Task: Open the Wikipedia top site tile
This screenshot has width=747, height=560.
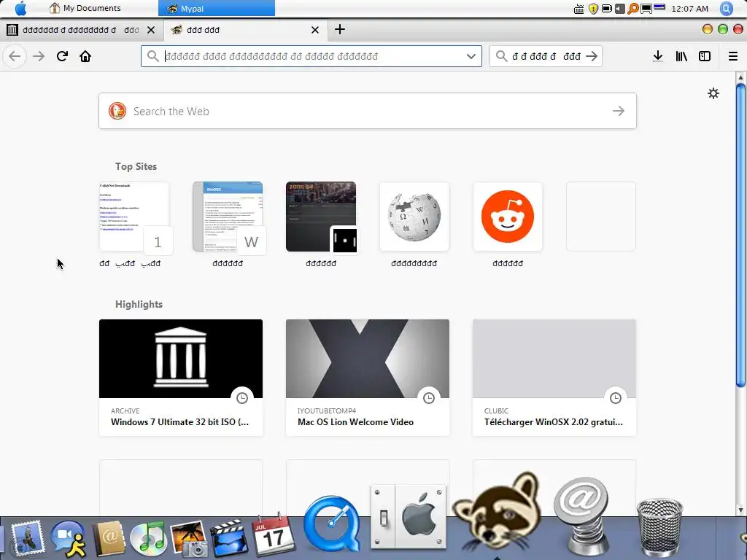Action: 414,217
